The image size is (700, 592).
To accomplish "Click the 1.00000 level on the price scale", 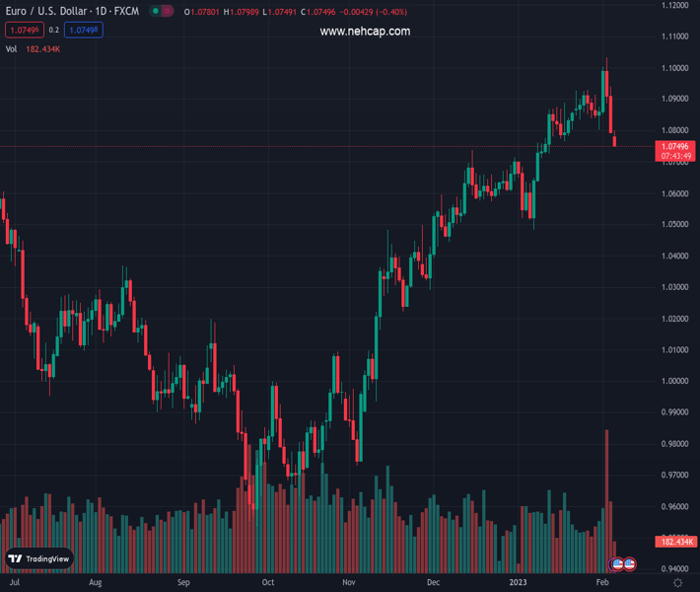I will tap(675, 381).
